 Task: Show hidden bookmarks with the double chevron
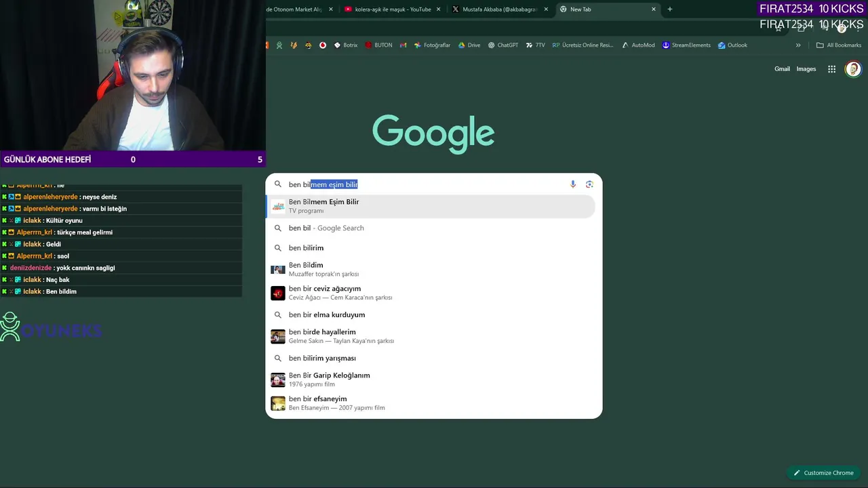click(x=798, y=45)
